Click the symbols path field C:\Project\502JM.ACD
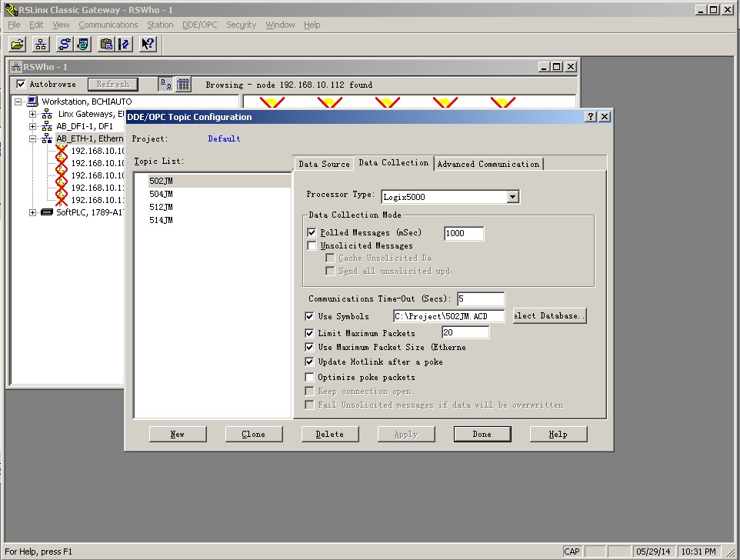740x560 pixels. (x=448, y=316)
